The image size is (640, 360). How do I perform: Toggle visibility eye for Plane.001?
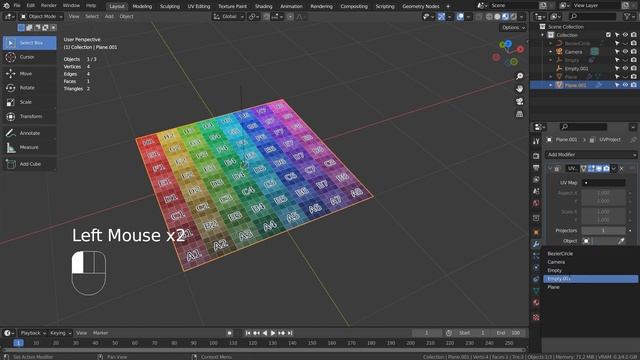pyautogui.click(x=625, y=85)
